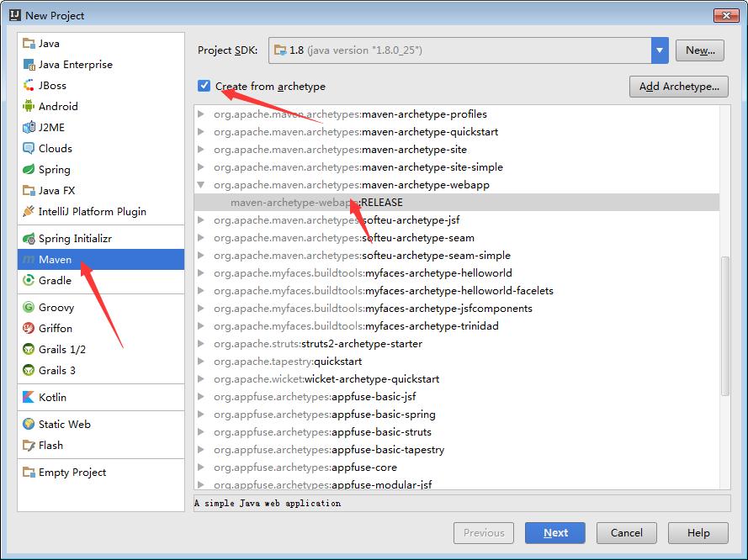Select appfuse-basic-struts archetype row
Screen dimensions: 748x560
coord(457,431)
